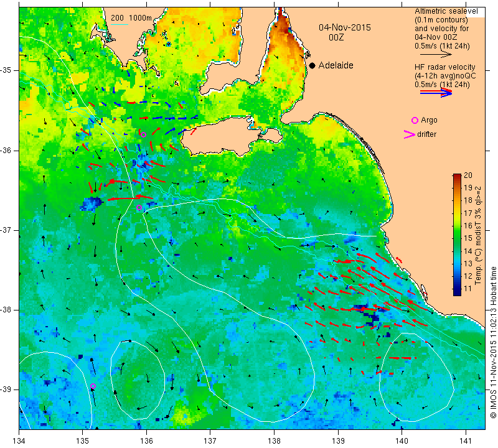Click the 'HF radar velocity' legend heading
The image size is (498, 448).
click(444, 67)
